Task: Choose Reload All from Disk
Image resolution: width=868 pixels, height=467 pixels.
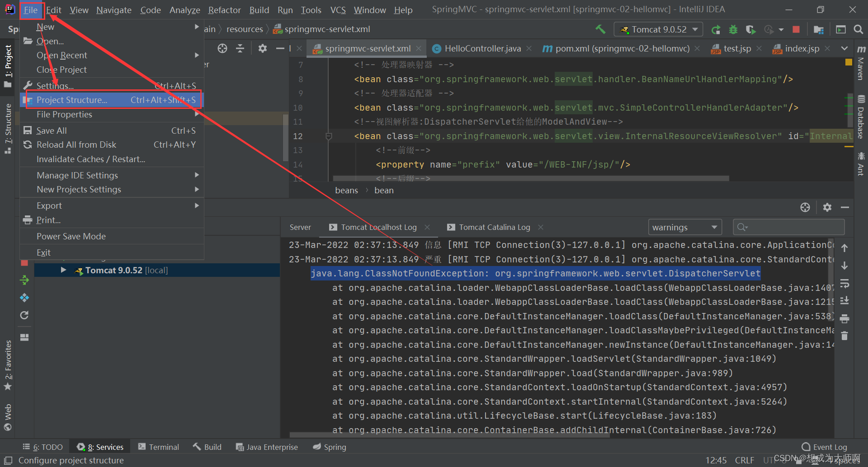Action: [112, 145]
